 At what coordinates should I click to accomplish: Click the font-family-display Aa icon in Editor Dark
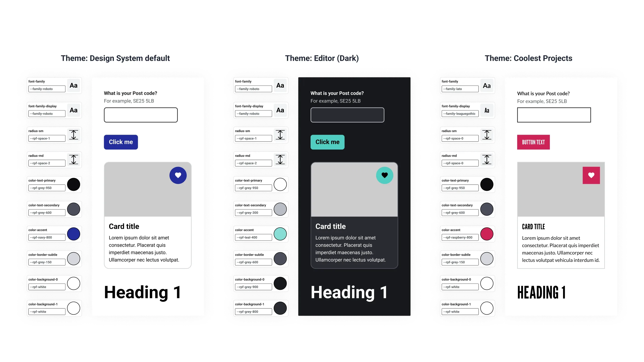tap(280, 110)
